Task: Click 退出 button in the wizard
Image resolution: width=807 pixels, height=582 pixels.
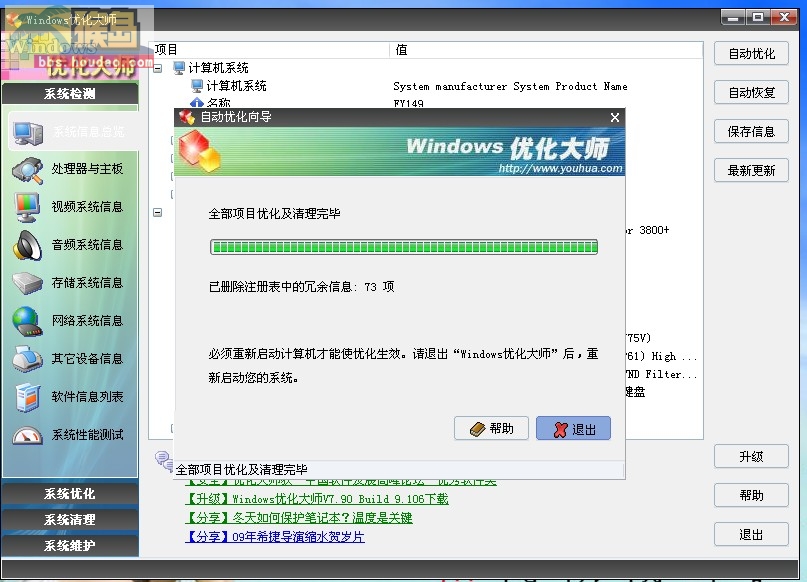Action: pos(573,428)
